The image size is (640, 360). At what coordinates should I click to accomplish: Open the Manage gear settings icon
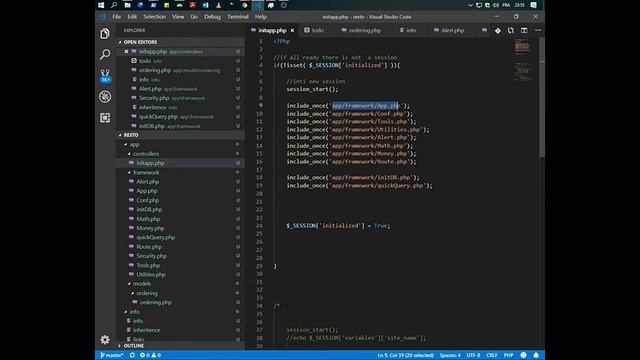pyautogui.click(x=105, y=340)
